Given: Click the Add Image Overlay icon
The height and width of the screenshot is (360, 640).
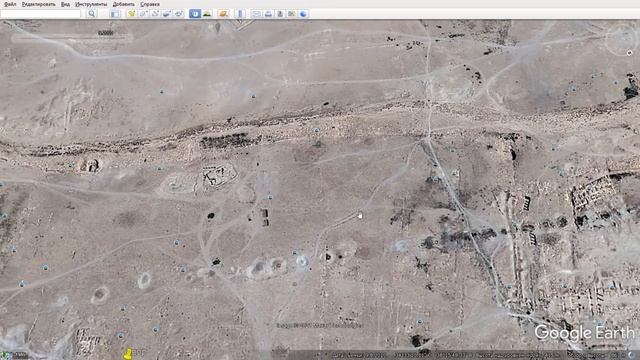Looking at the screenshot, I should (x=167, y=14).
